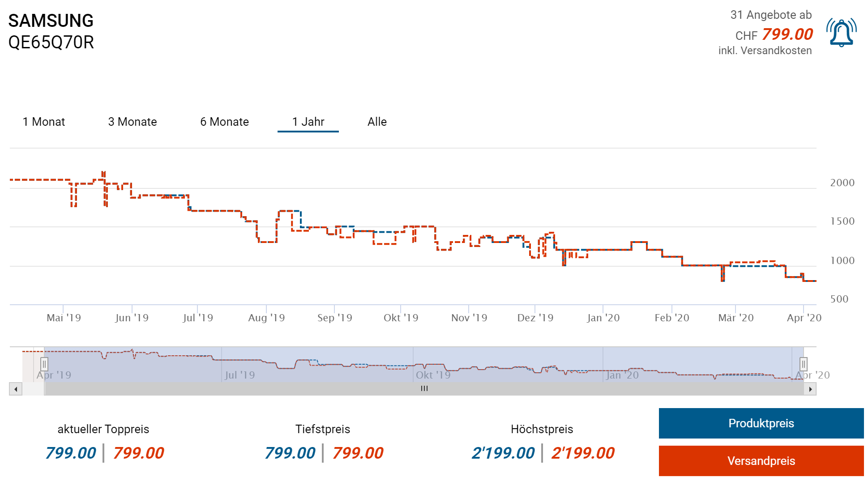Image resolution: width=868 pixels, height=477 pixels.
Task: Click the red Tiefstpreis 799.00 value
Action: 358,453
